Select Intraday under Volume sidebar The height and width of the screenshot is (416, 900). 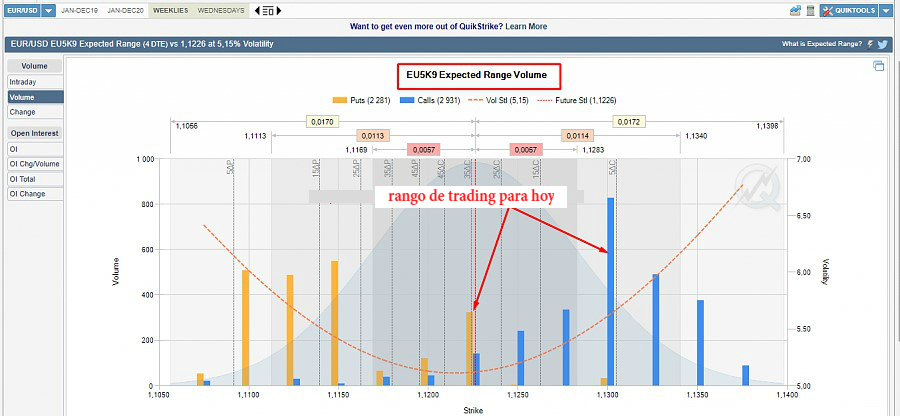point(22,82)
